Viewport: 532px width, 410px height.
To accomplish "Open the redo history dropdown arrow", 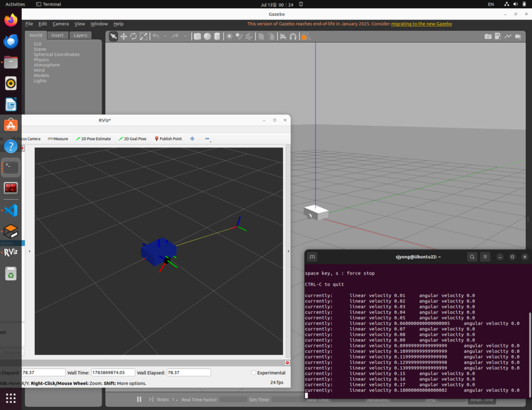I will click(x=185, y=36).
